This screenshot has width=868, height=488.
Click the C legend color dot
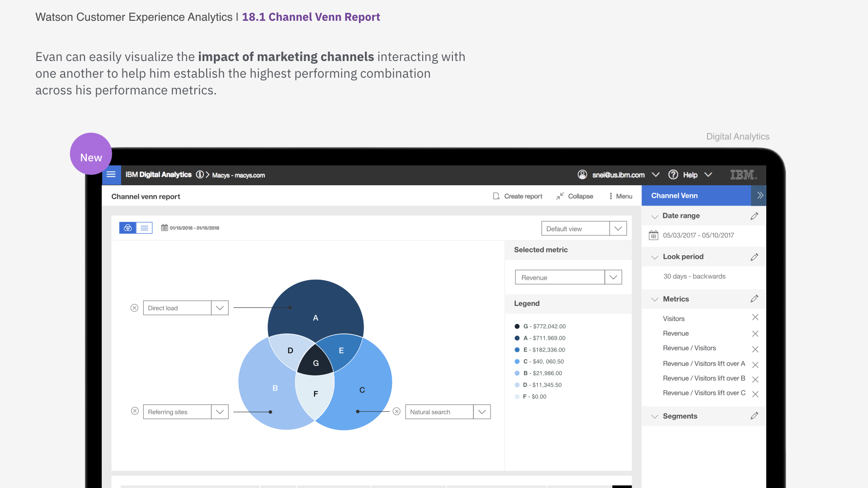point(517,361)
